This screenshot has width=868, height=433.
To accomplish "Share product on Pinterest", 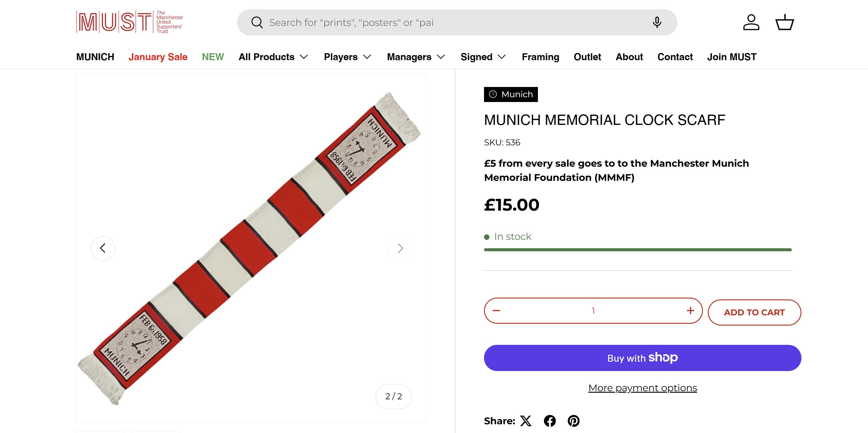I will click(573, 421).
